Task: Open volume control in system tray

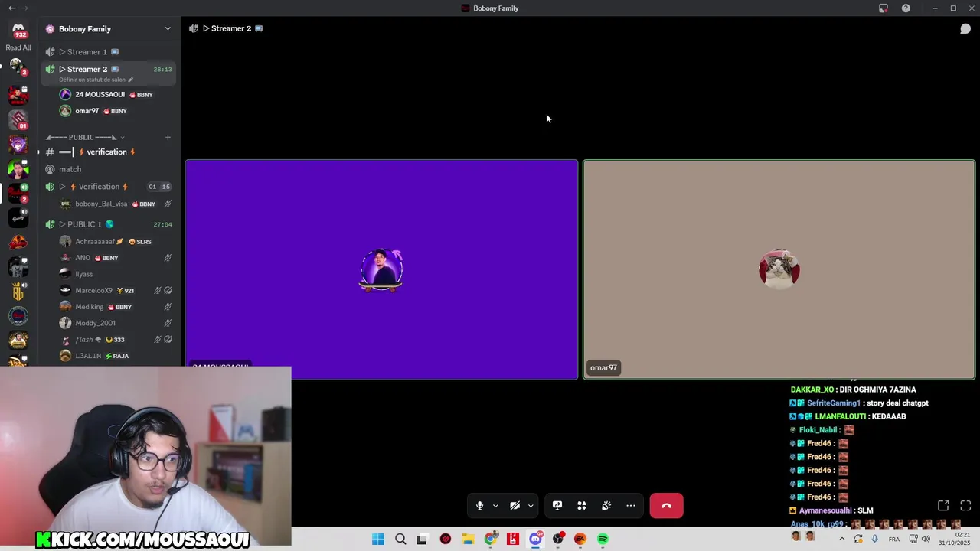Action: tap(926, 539)
